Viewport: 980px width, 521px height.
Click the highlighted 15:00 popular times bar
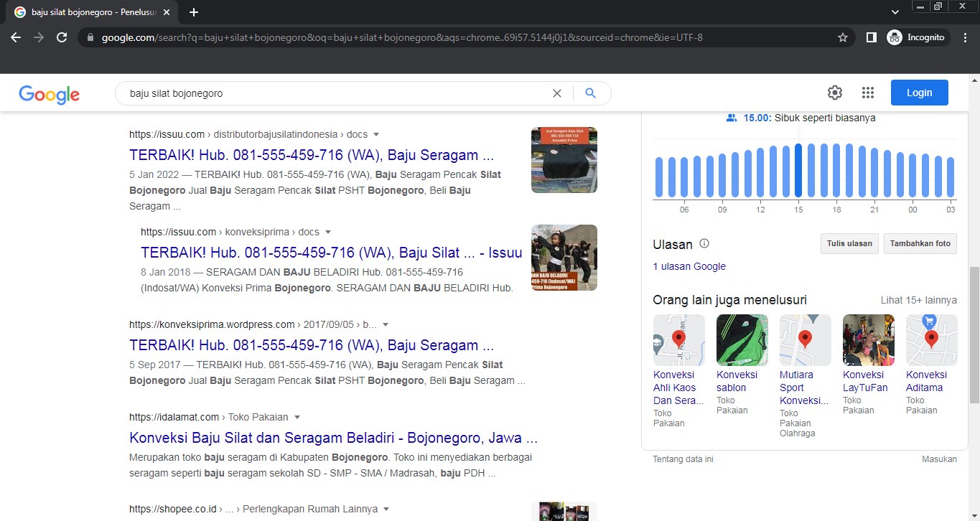[x=798, y=171]
